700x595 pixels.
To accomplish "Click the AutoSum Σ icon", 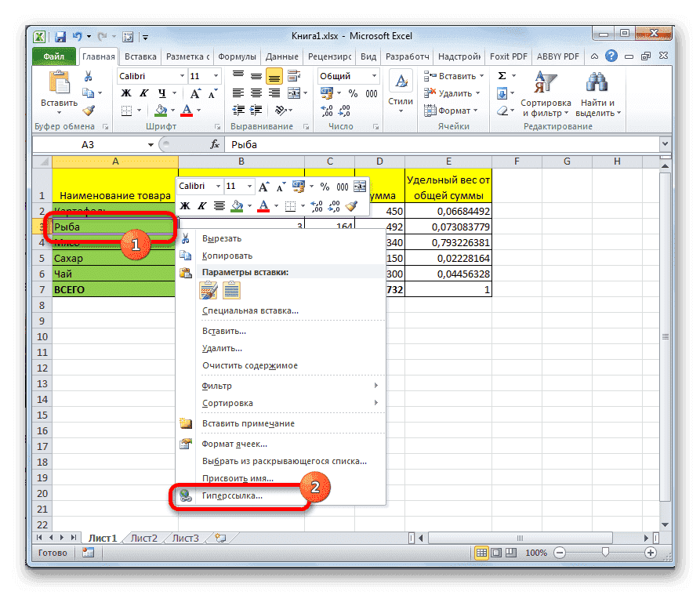I will coord(502,75).
